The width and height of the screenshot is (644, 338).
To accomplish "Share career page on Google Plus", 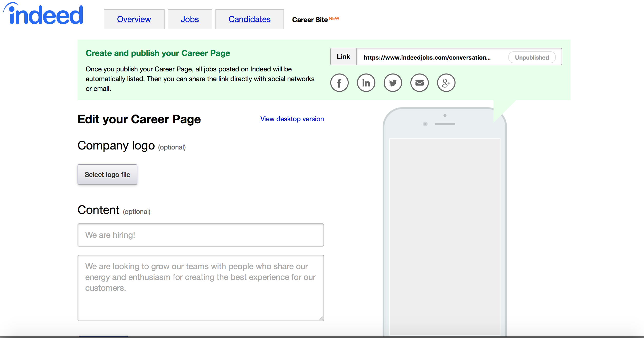I will pyautogui.click(x=446, y=83).
